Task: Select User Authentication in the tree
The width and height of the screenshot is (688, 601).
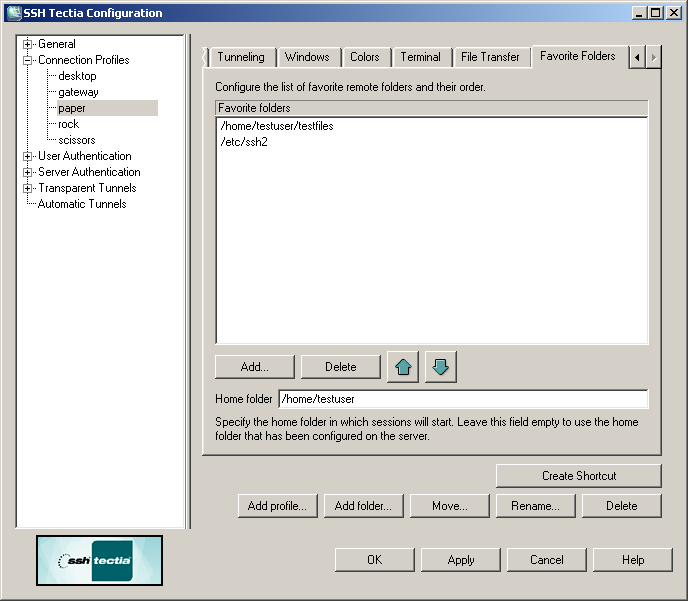Action: pos(85,156)
